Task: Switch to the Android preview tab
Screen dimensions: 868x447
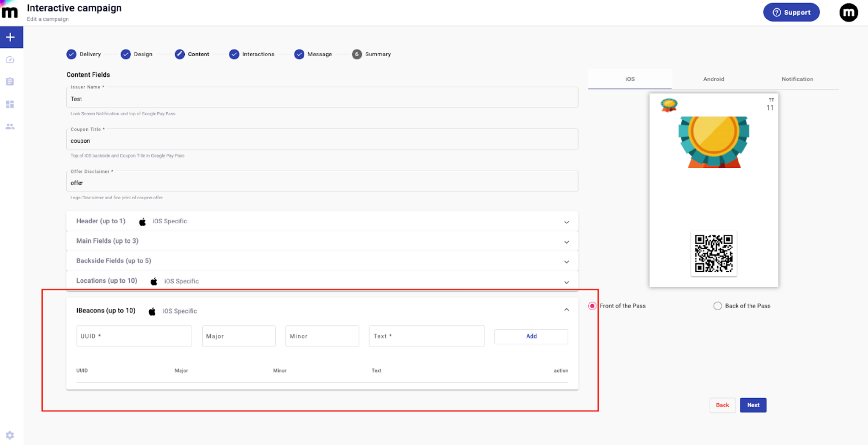Action: [714, 79]
